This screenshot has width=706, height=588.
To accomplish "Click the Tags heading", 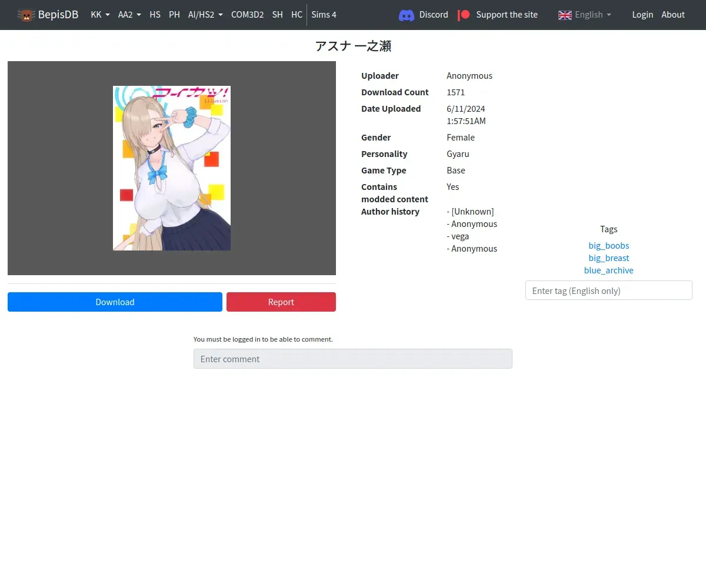I will click(609, 229).
